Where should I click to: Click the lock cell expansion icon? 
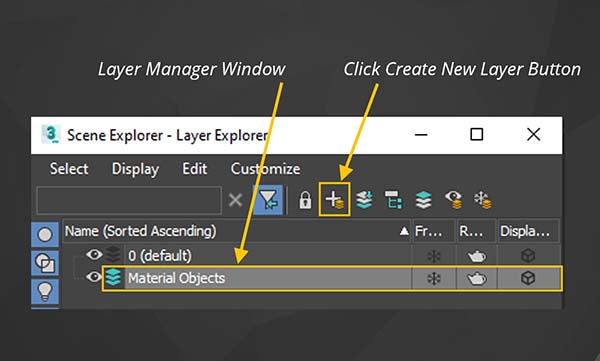tap(305, 200)
